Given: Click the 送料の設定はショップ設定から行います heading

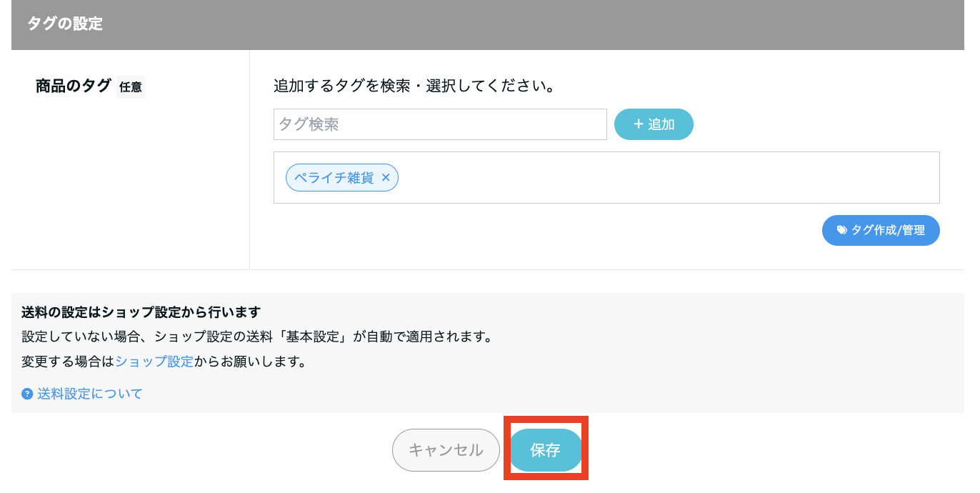Looking at the screenshot, I should (141, 312).
